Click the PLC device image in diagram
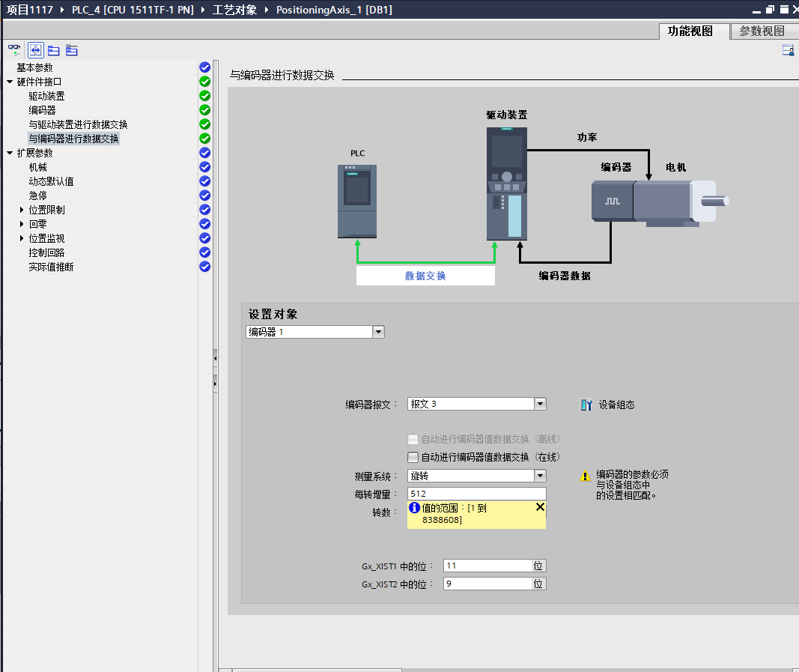 click(357, 201)
